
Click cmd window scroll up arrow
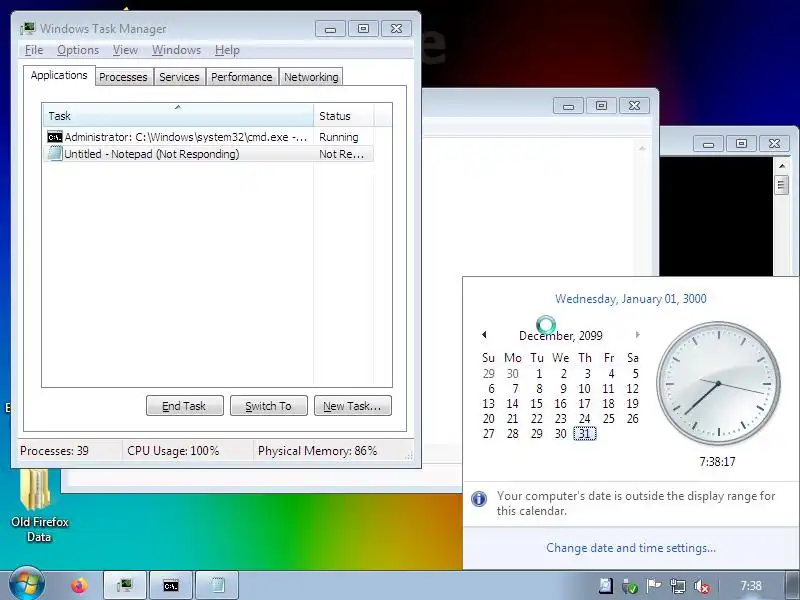click(781, 166)
